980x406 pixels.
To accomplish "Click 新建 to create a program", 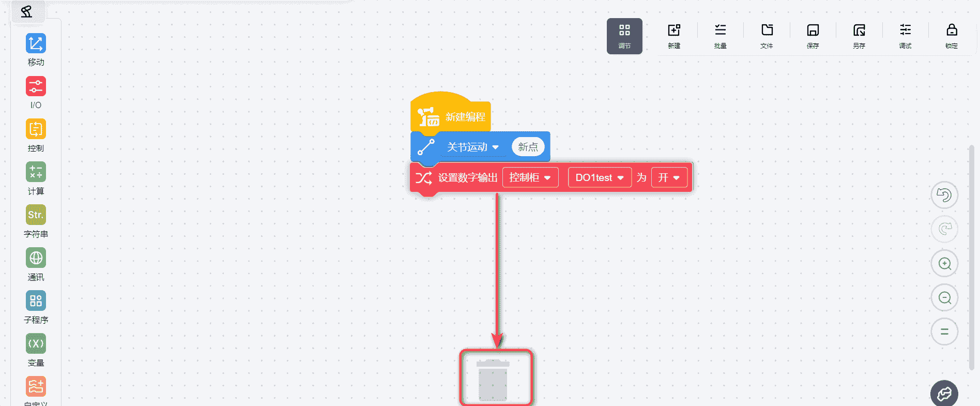I will [674, 36].
